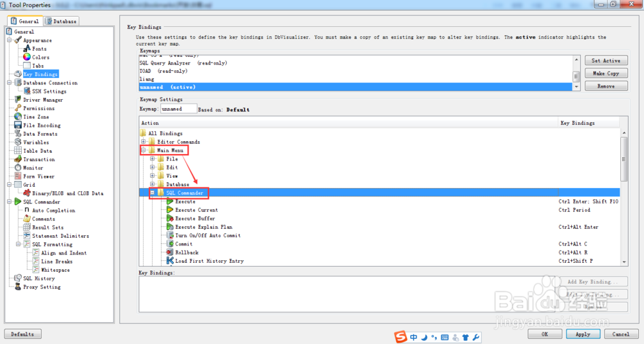The image size is (644, 344).
Task: Click the Time Zone globe icon
Action: [17, 117]
